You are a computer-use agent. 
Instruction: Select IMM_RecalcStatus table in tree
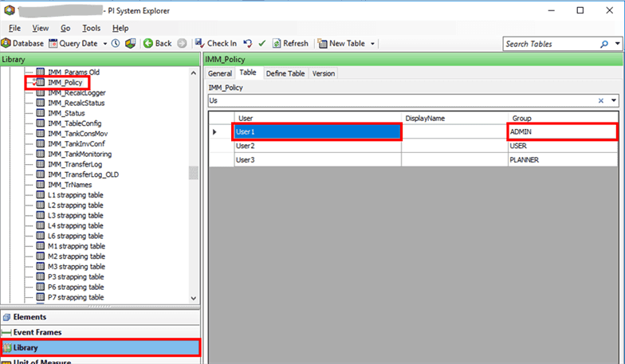pos(77,103)
